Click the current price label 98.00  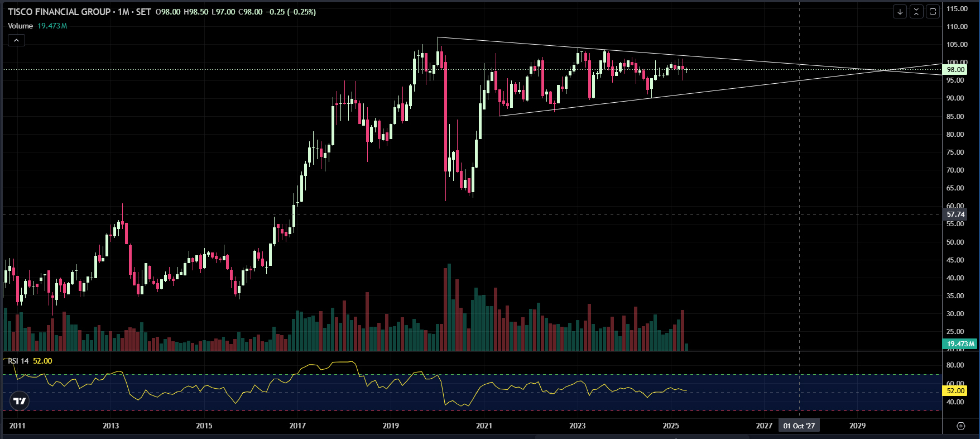point(955,70)
